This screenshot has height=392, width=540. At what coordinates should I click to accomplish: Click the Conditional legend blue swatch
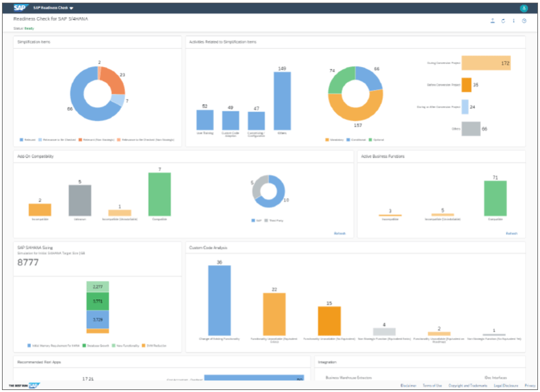(x=348, y=140)
